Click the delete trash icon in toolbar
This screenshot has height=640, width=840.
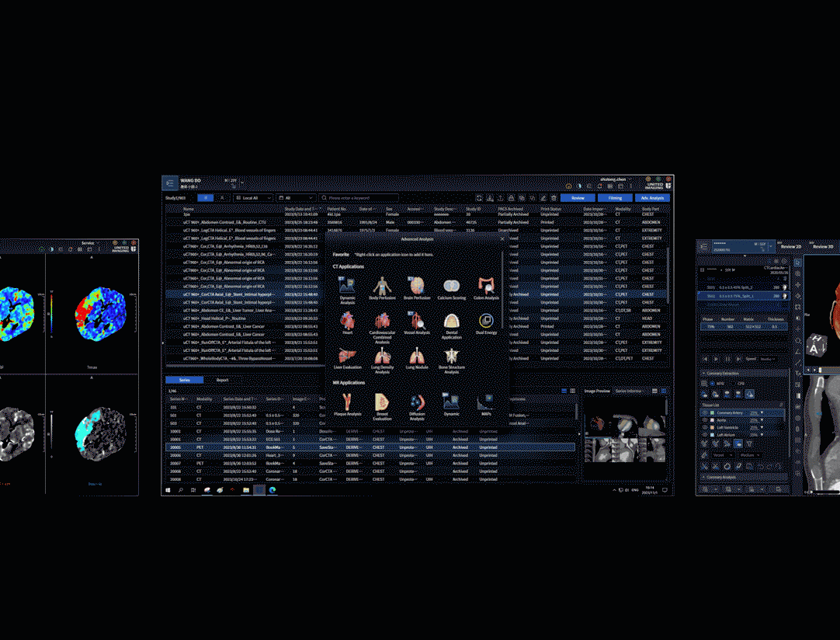(554, 198)
